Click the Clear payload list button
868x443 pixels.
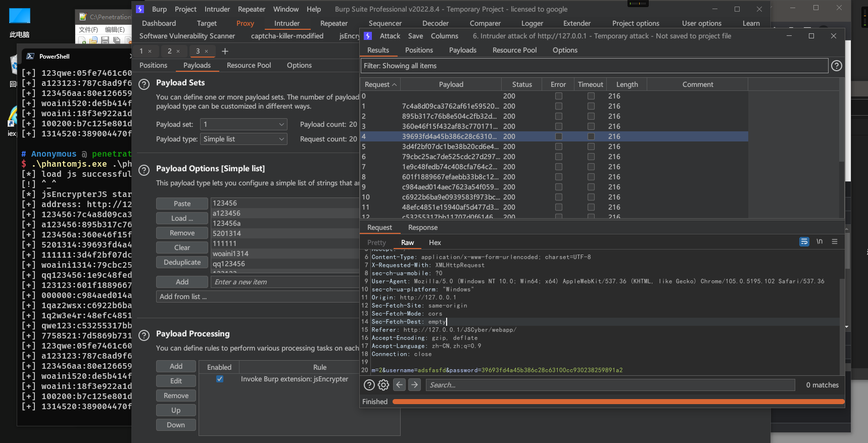(182, 248)
